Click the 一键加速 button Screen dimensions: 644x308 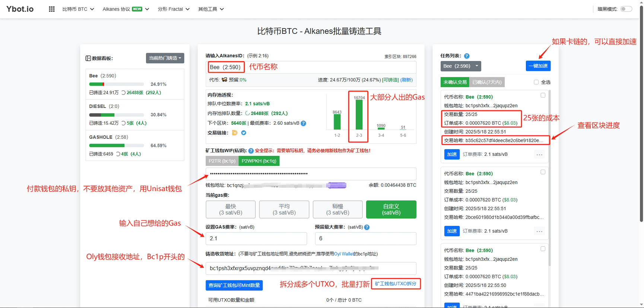pyautogui.click(x=538, y=66)
